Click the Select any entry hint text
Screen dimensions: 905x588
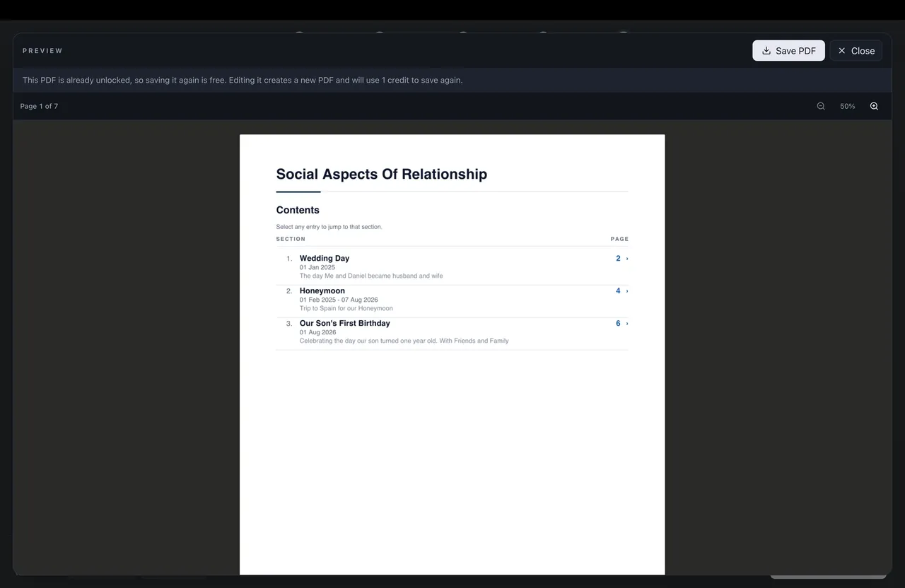329,227
